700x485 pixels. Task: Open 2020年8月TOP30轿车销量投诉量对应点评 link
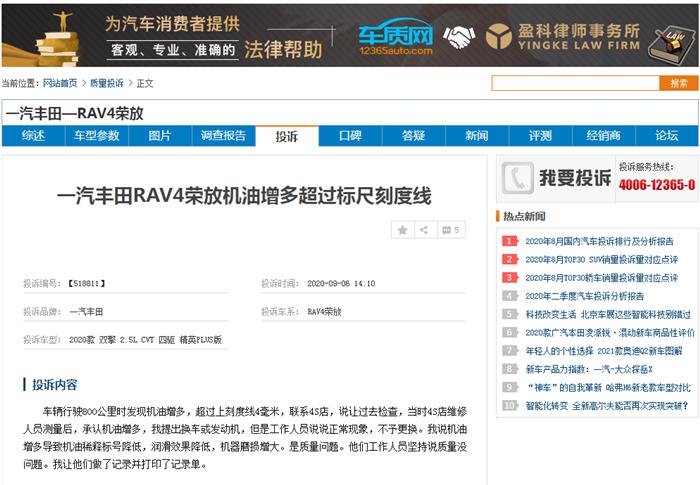tap(601, 278)
